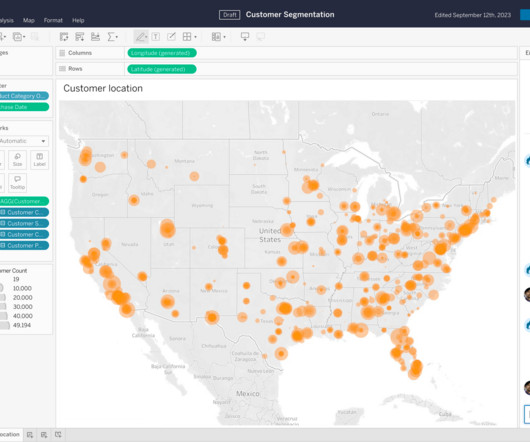Click the Montana state label on map
The height and width of the screenshot is (442, 530).
(x=185, y=161)
